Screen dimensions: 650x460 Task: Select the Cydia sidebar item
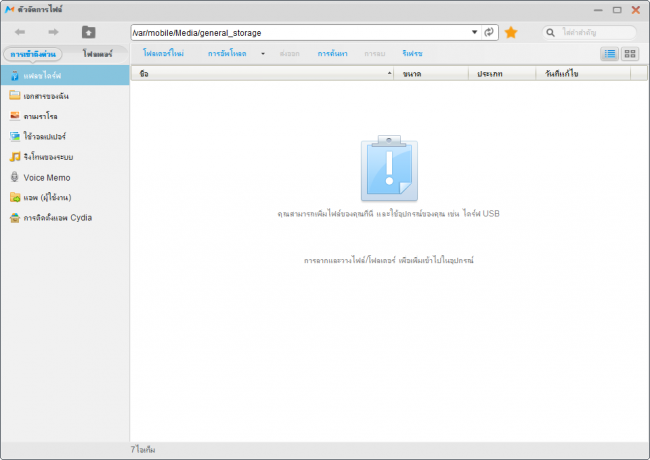click(x=65, y=218)
